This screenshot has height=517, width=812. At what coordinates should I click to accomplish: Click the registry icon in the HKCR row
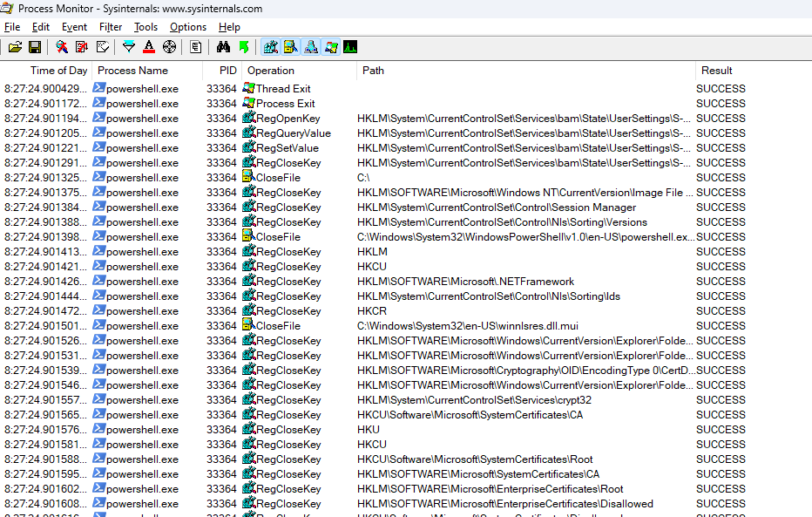pyautogui.click(x=249, y=310)
